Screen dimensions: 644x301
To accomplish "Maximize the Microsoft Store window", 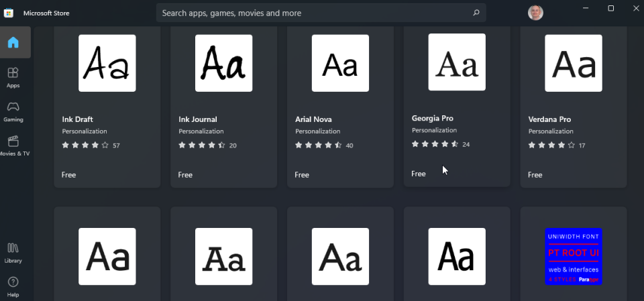I will tap(610, 8).
